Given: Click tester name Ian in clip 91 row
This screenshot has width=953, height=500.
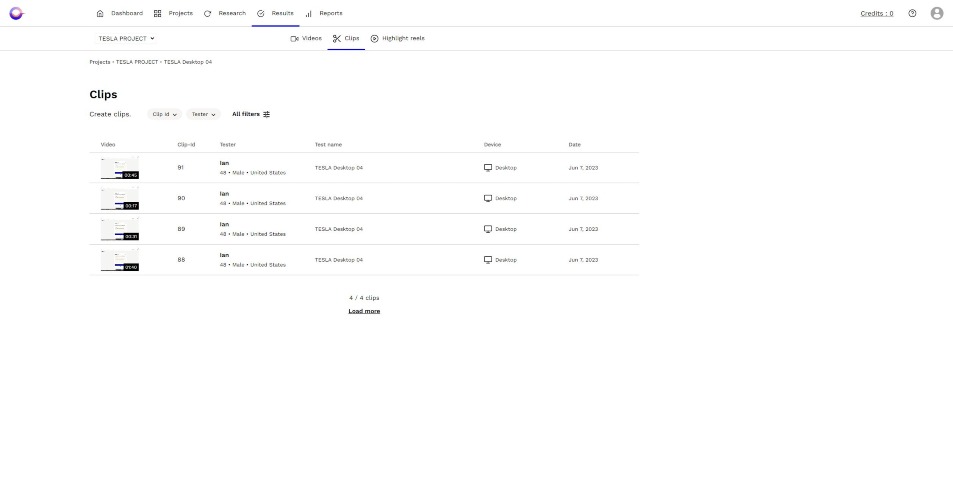Looking at the screenshot, I should point(224,163).
